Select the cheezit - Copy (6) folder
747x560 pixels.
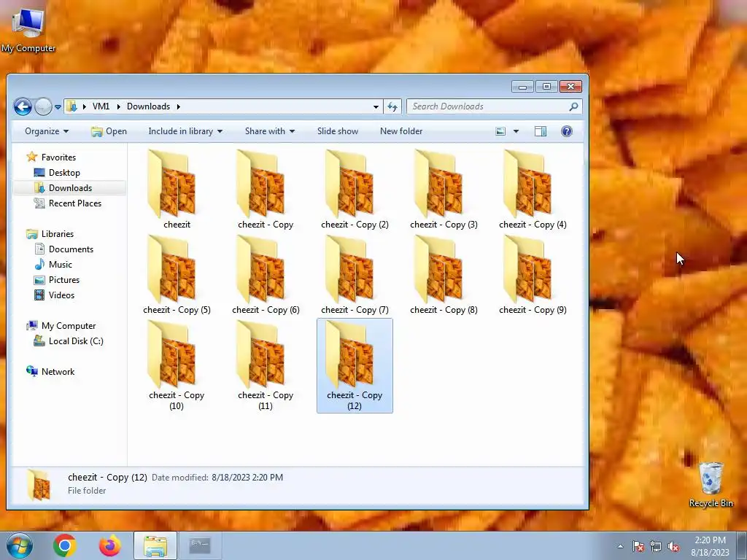coord(266,275)
